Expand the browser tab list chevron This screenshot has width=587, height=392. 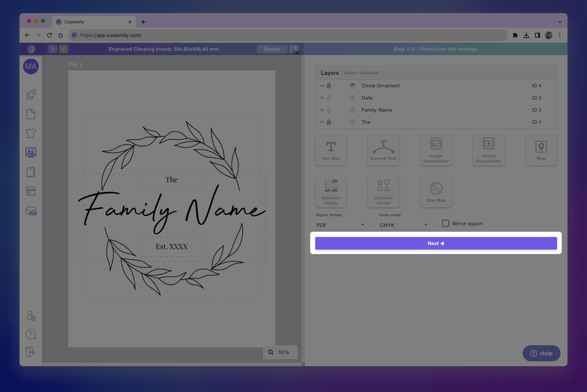pyautogui.click(x=559, y=22)
